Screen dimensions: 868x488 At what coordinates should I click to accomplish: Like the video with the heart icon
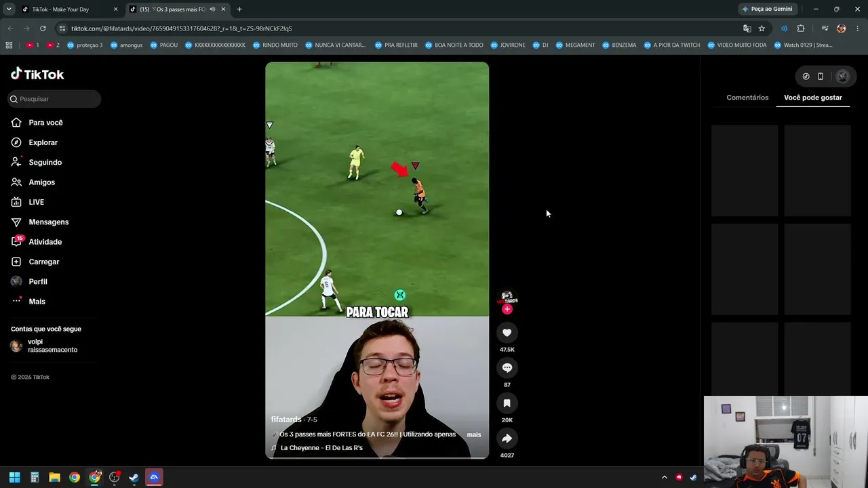pos(507,332)
